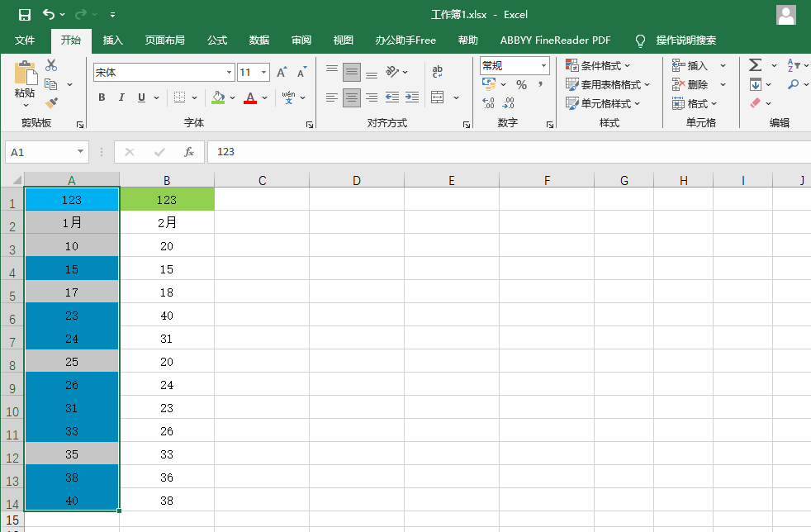Viewport: 811px width, 532px height.
Task: Click the Cut scissors icon
Action: (x=51, y=65)
